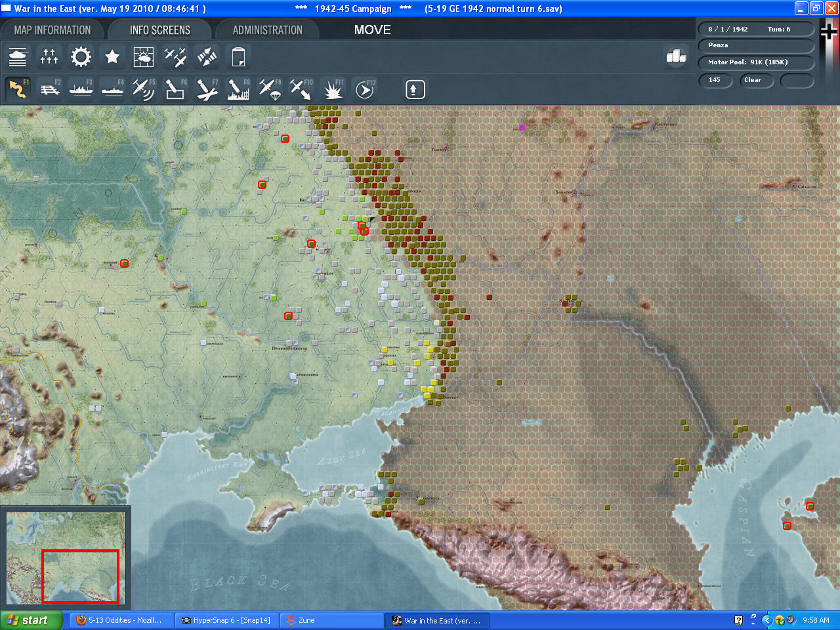Open the Windows Start menu
840x630 pixels.
31,620
